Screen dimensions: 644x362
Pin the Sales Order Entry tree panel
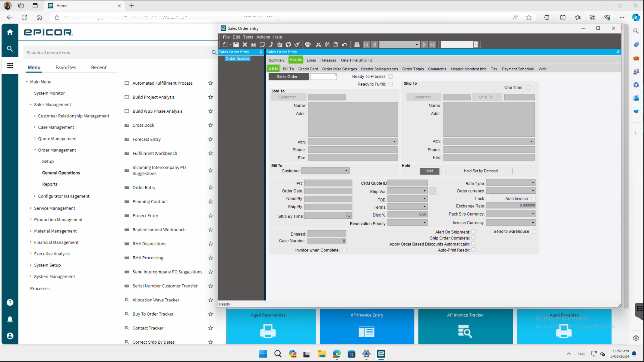pos(261,52)
